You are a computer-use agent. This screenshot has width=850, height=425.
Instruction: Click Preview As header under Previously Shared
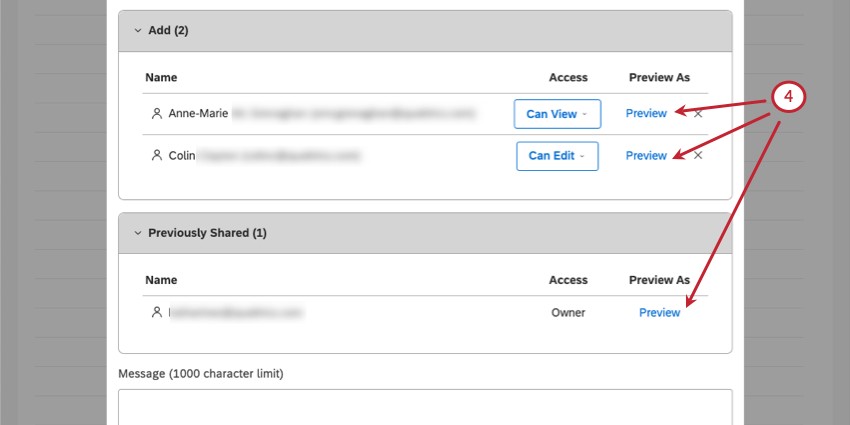point(659,280)
